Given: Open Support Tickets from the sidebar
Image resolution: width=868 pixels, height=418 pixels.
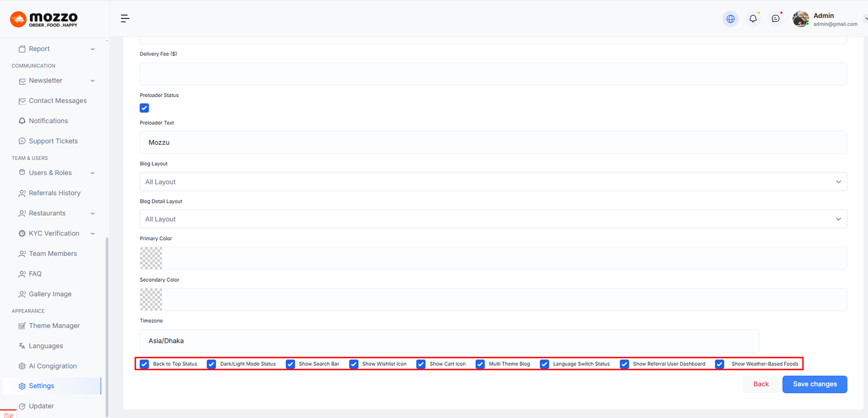Looking at the screenshot, I should 53,141.
